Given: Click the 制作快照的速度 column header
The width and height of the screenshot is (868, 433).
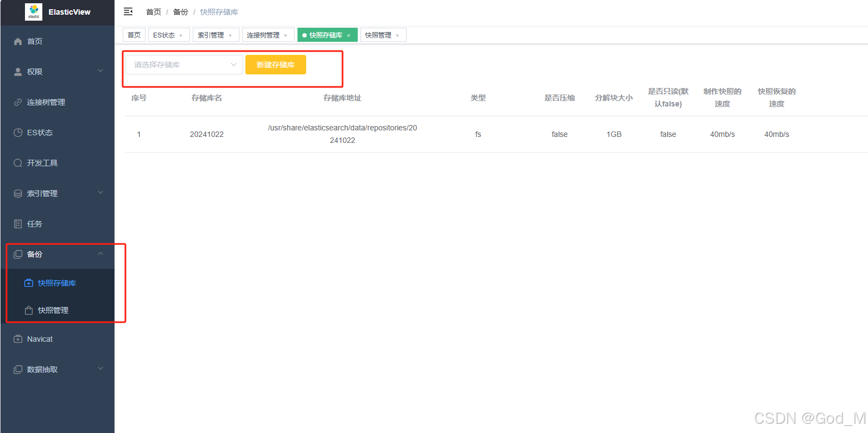Looking at the screenshot, I should (723, 97).
